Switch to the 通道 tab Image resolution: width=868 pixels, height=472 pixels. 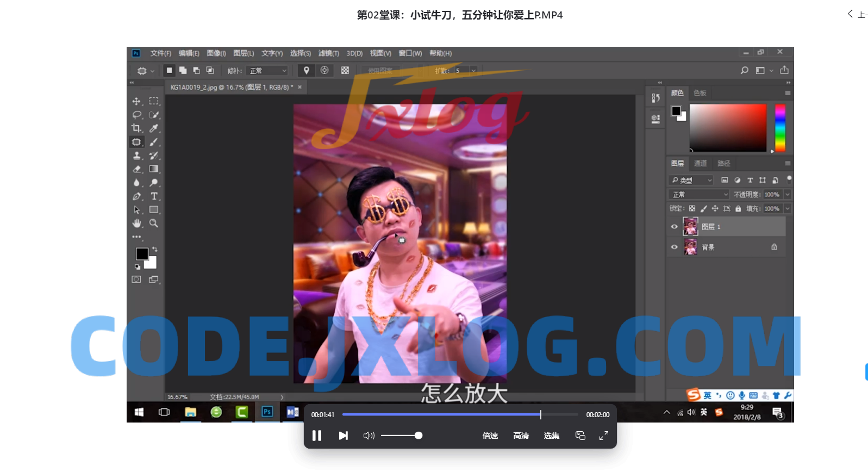[x=700, y=164]
